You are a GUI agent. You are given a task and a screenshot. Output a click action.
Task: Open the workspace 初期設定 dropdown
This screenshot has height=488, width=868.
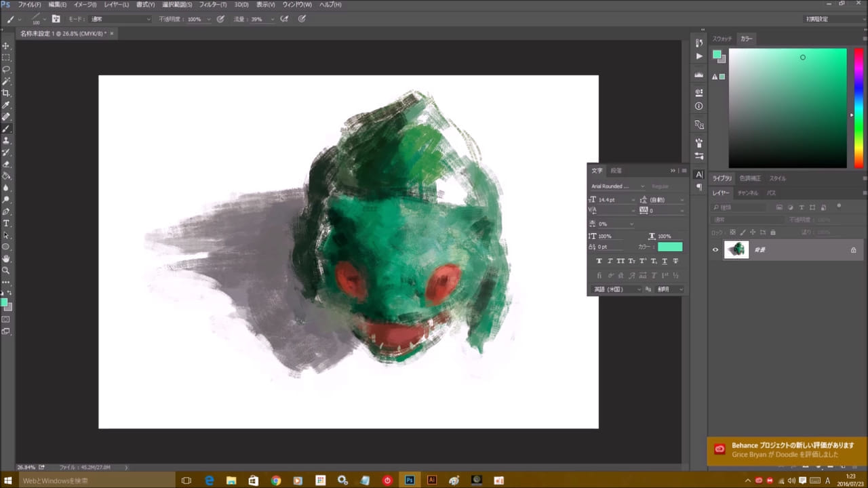834,19
